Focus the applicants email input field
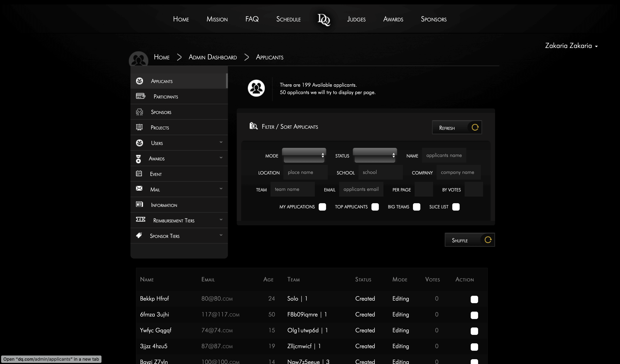Image resolution: width=620 pixels, height=364 pixels. (361, 189)
